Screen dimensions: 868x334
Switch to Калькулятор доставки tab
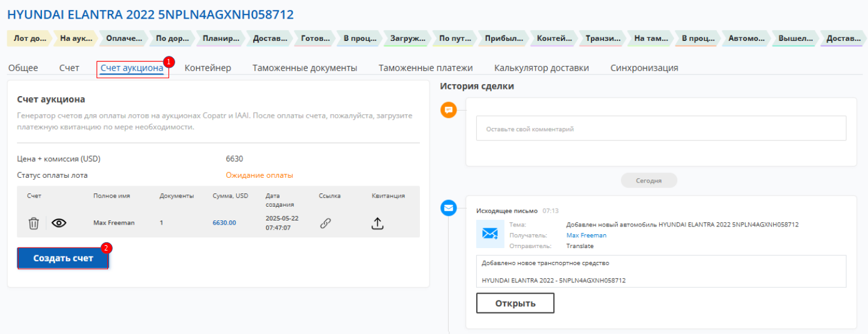point(541,68)
